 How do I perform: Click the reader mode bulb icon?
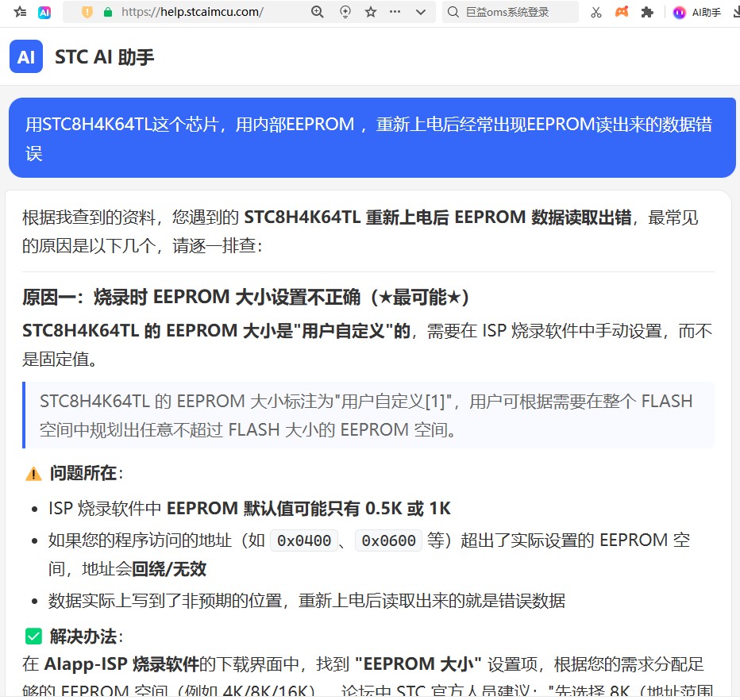click(x=345, y=12)
